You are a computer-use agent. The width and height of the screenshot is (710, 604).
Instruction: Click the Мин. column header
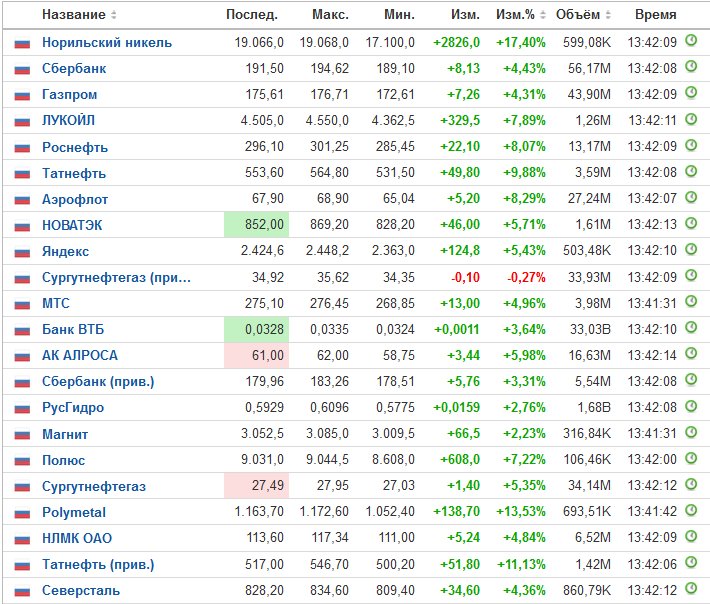pos(399,15)
